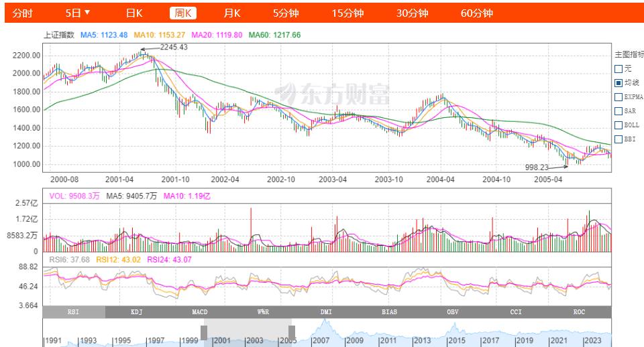The height and width of the screenshot is (347, 644).
Task: Click the MA60: 1217.66 legend value
Action: pyautogui.click(x=275, y=36)
